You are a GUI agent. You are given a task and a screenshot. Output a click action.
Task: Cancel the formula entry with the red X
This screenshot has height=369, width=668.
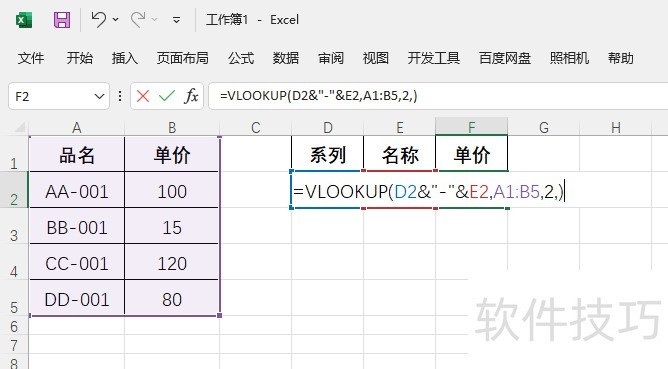coord(143,96)
